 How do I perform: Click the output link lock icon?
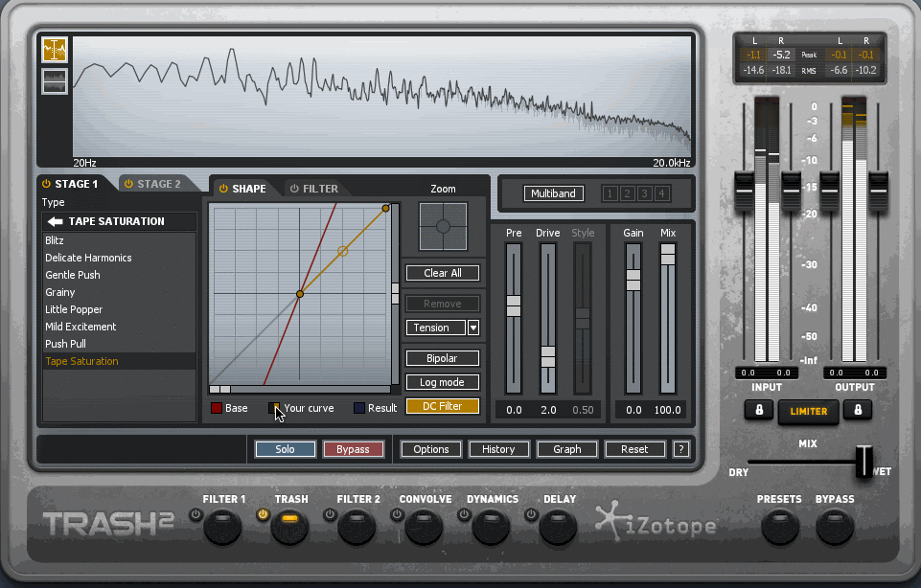click(858, 410)
